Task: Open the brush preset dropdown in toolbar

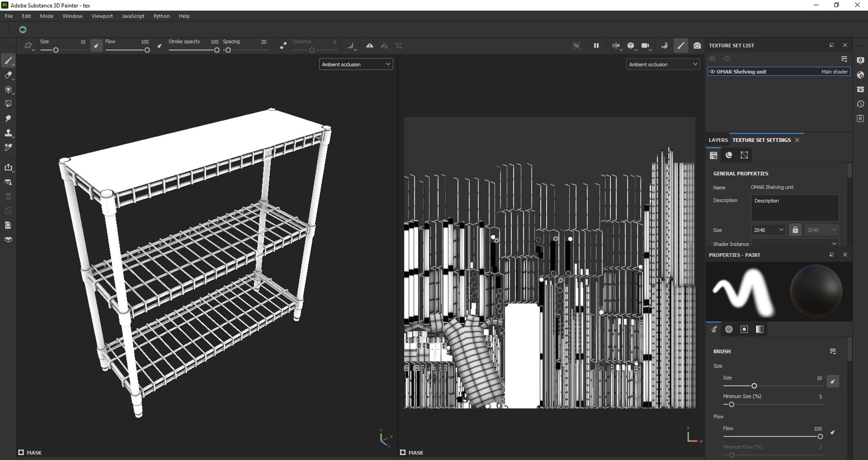Action: click(x=29, y=46)
